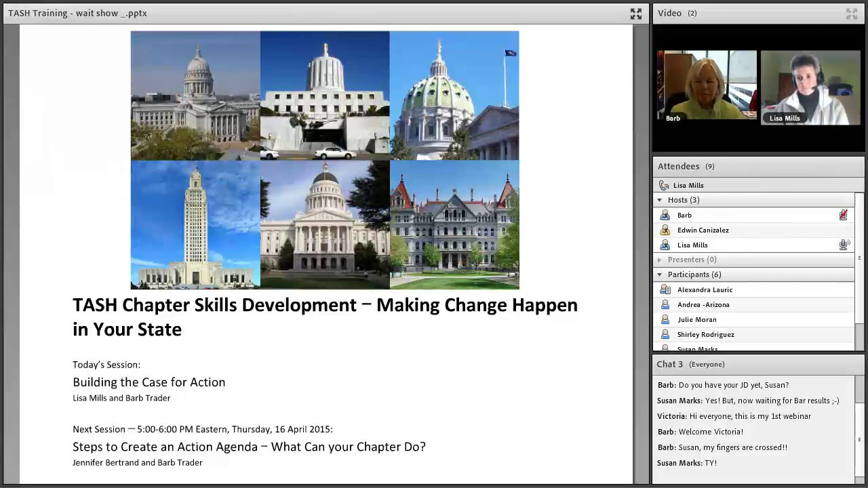Click the Chat 3 (Everyone) pod title

(690, 364)
